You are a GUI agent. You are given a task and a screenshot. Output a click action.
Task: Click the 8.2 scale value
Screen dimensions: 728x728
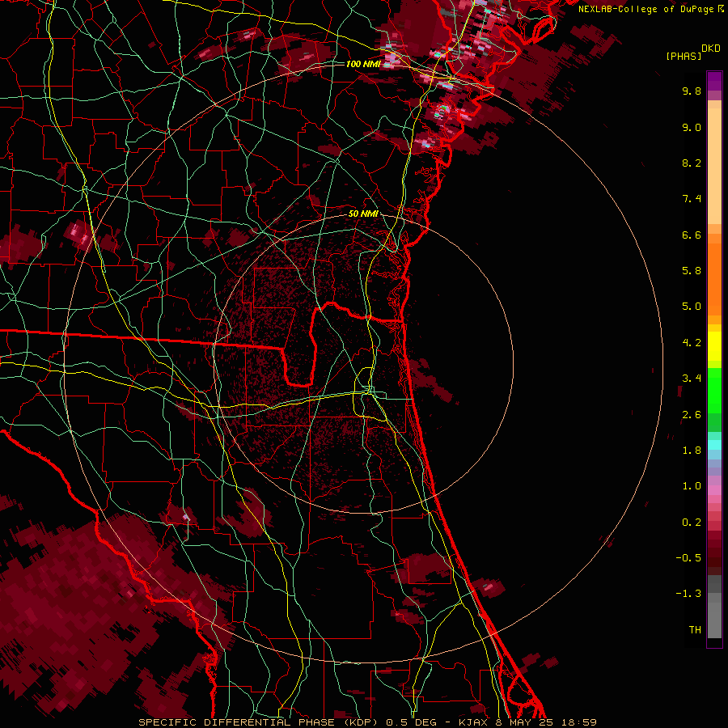(692, 163)
